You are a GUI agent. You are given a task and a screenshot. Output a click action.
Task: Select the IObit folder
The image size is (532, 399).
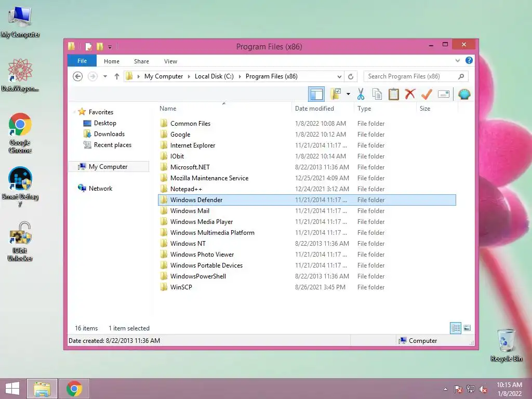tap(307, 156)
